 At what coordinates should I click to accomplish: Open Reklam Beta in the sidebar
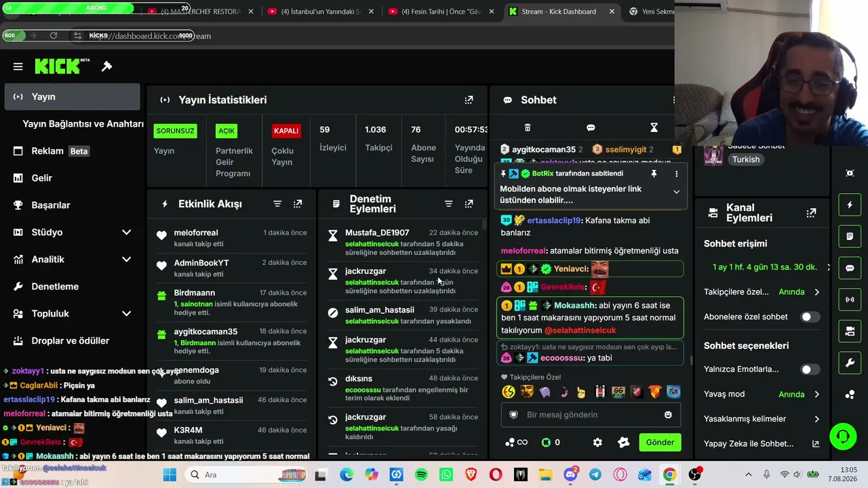pyautogui.click(x=72, y=151)
